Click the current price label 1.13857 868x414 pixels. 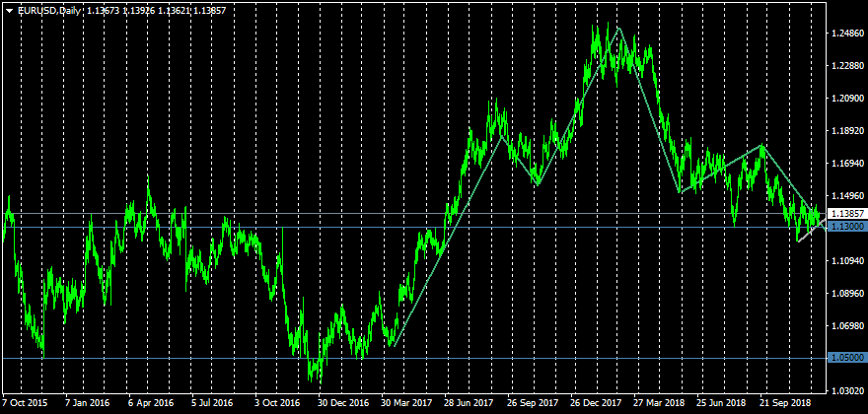[x=846, y=213]
